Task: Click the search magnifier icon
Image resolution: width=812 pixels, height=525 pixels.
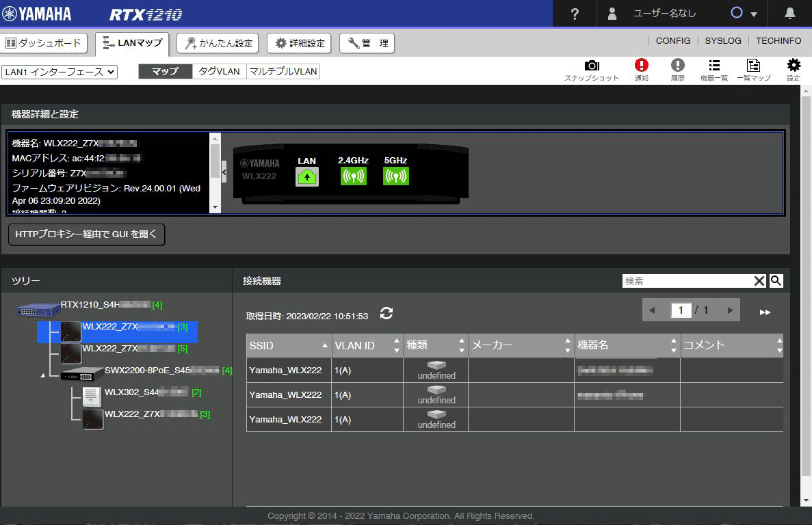Action: (x=776, y=280)
